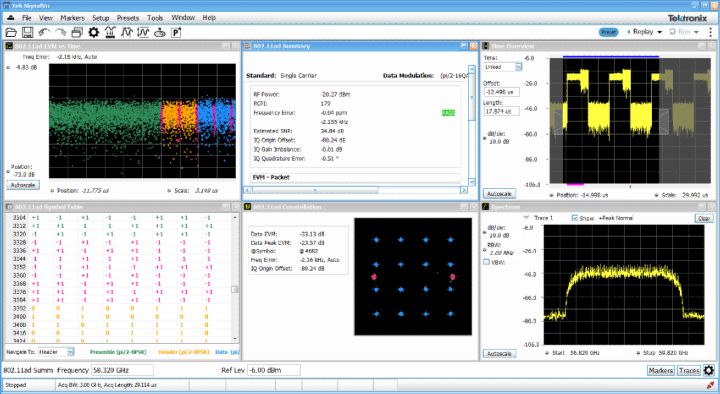Click Autoscale in EVM vs Time panel
This screenshot has height=394, width=720.
23,185
